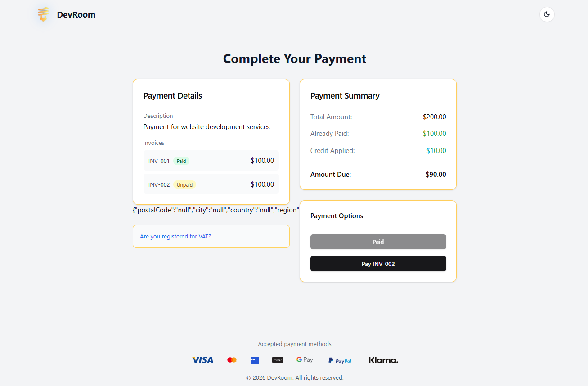Image resolution: width=588 pixels, height=386 pixels.
Task: Select the Mastercard icon
Action: point(232,359)
